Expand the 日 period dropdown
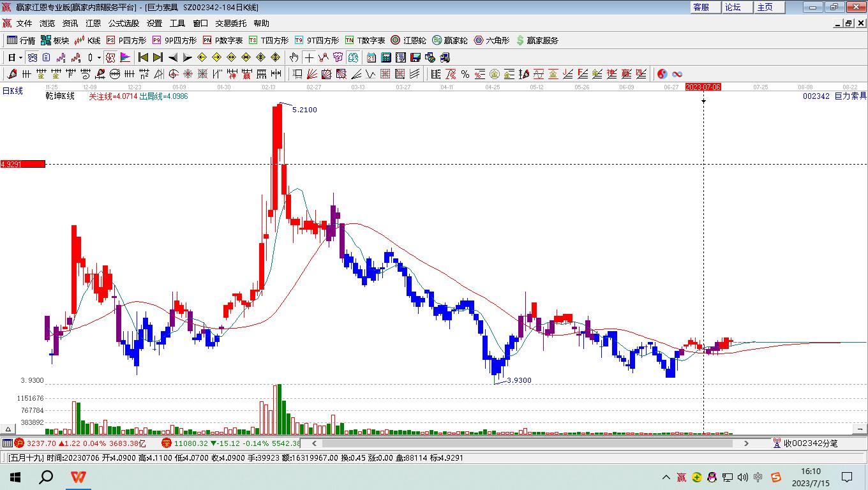This screenshot has height=490, width=868. [x=21, y=57]
